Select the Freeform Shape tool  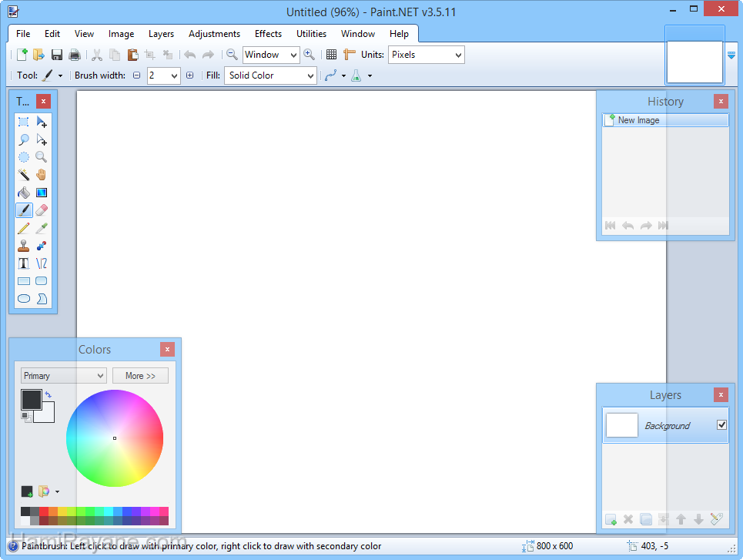pos(42,298)
